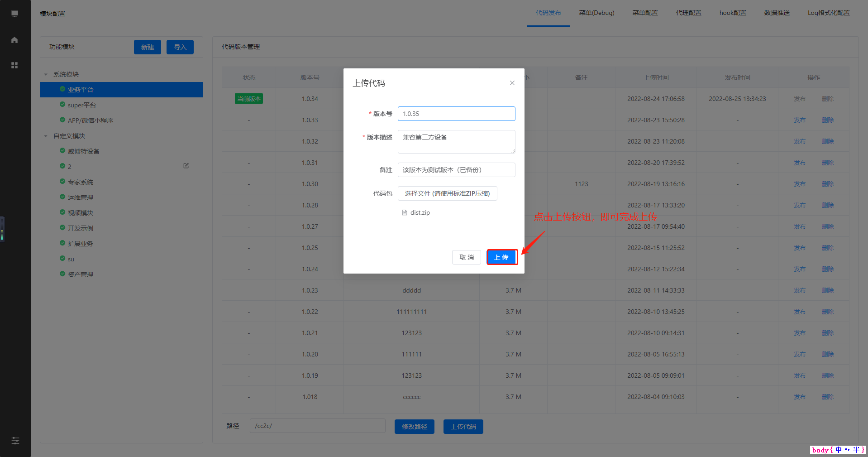Click the green status icon beside 视频模块

pyautogui.click(x=62, y=212)
